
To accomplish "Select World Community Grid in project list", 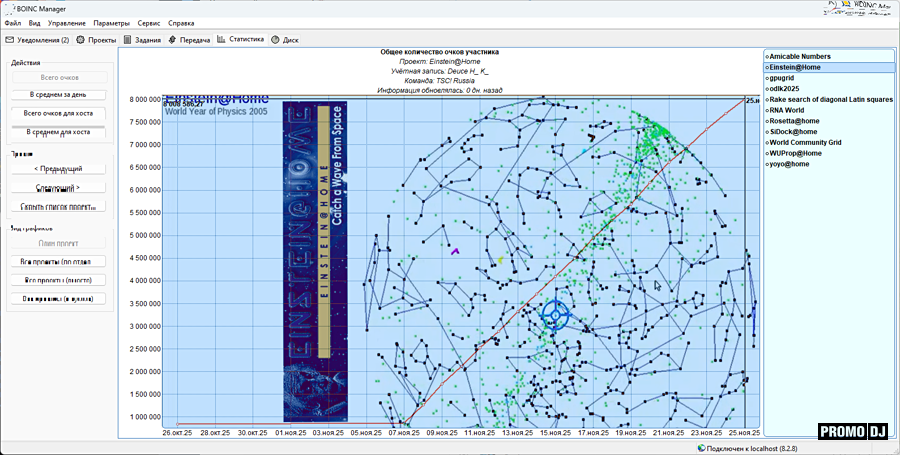I will coord(805,143).
